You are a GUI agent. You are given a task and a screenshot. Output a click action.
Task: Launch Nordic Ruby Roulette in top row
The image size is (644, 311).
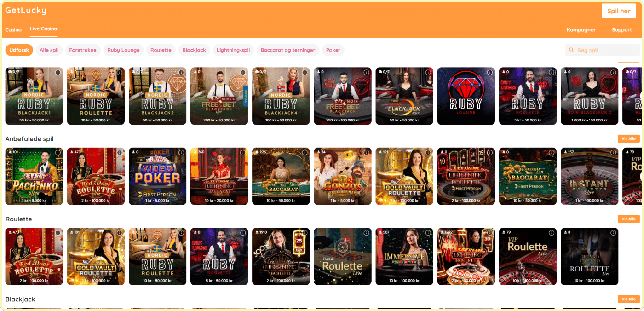click(96, 96)
